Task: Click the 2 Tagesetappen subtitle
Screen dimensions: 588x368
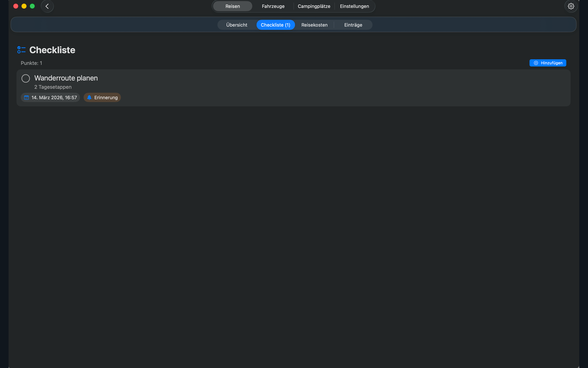Action: coord(53,87)
